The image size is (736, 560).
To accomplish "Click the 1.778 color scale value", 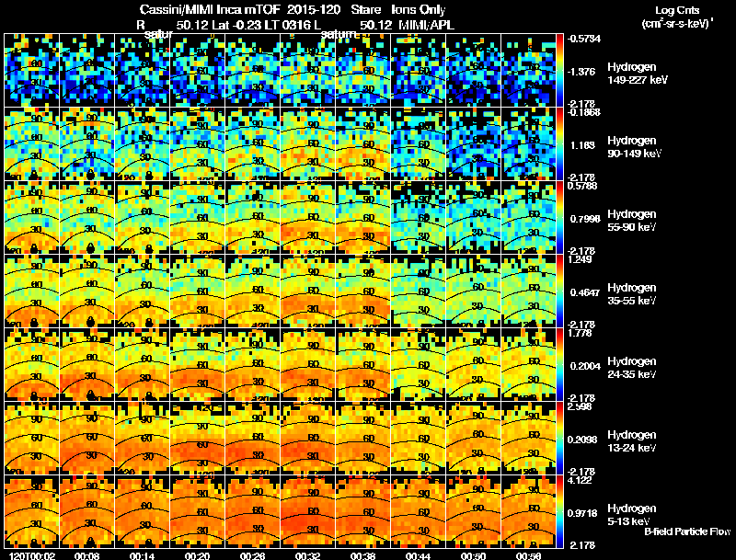I will 581,333.
